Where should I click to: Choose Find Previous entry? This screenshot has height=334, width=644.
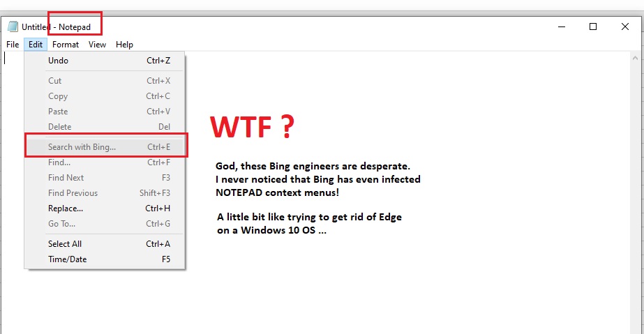pos(105,193)
